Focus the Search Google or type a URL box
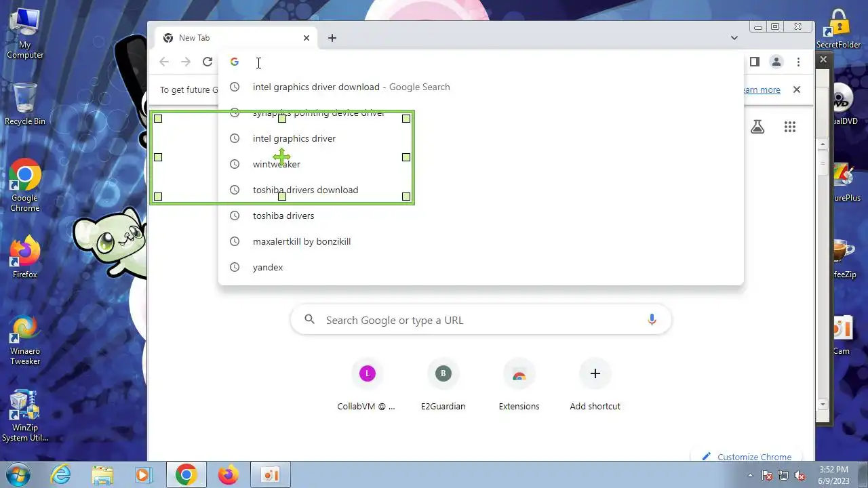Viewport: 868px width, 488px height. [x=481, y=320]
